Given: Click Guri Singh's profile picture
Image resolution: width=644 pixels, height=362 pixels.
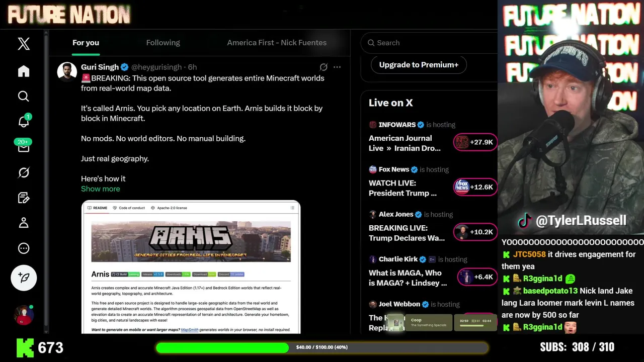Looking at the screenshot, I should [67, 71].
